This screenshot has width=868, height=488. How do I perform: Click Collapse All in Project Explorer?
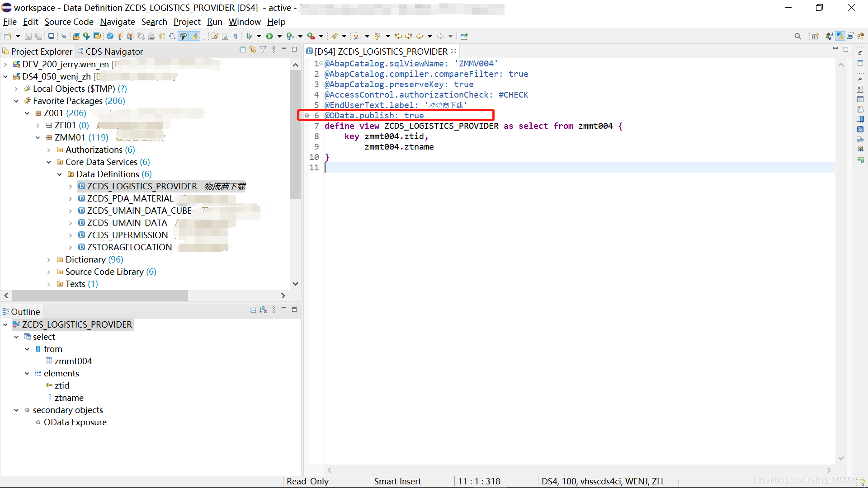tap(243, 50)
